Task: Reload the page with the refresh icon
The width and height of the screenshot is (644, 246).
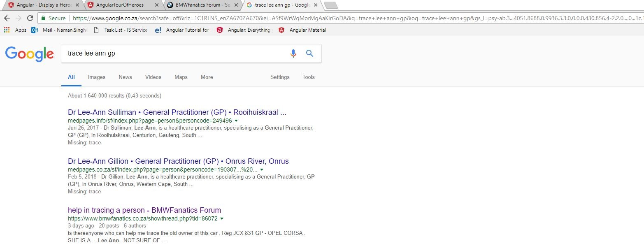Action: tap(30, 18)
